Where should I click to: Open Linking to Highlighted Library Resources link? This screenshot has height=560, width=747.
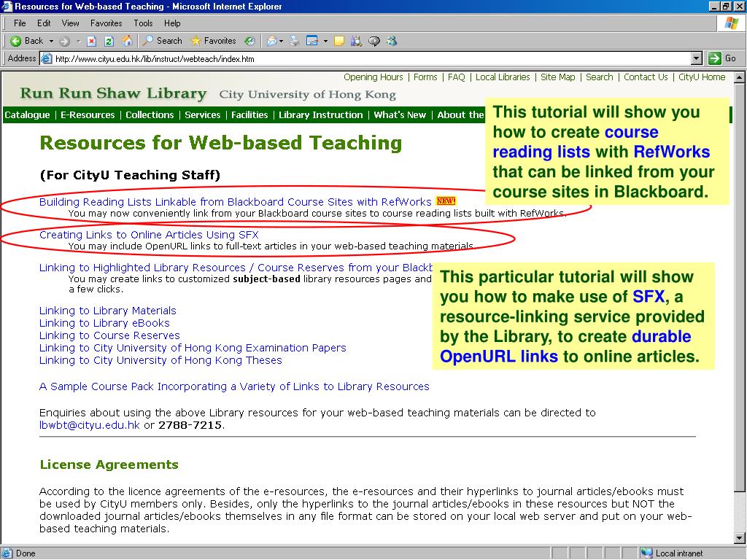pyautogui.click(x=236, y=268)
